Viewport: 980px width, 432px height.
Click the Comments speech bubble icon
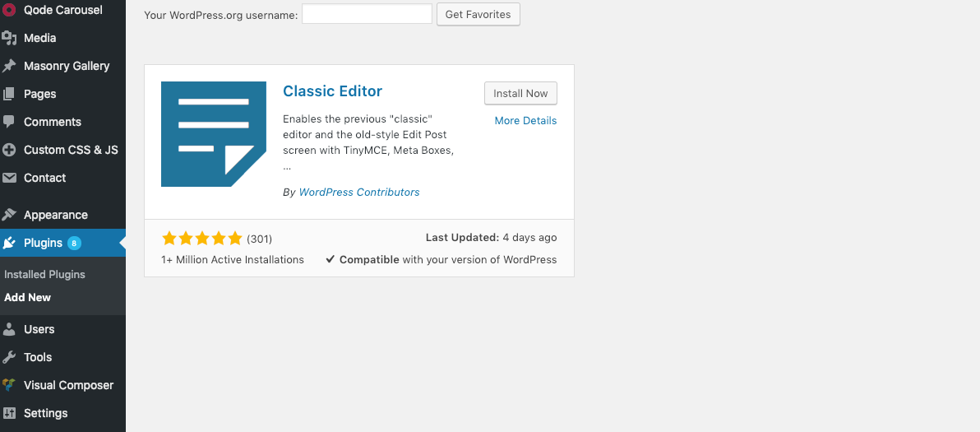(9, 122)
